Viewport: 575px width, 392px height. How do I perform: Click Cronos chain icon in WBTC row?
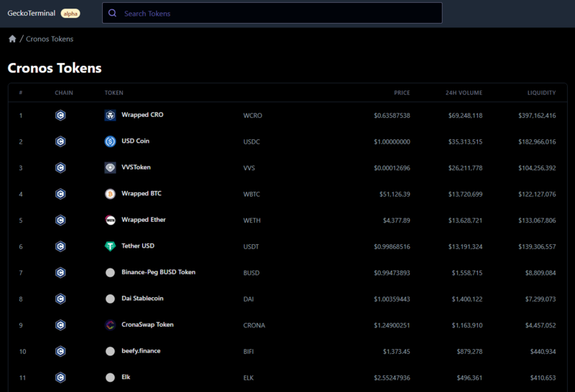(x=60, y=194)
